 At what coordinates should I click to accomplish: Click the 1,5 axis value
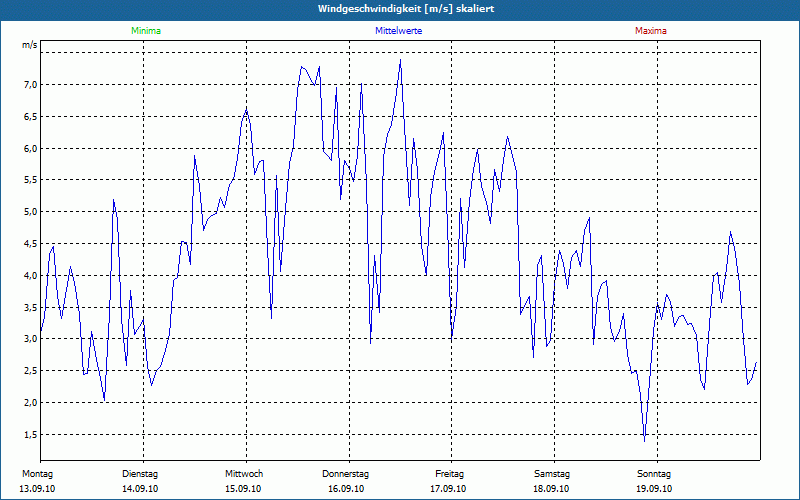click(x=31, y=435)
